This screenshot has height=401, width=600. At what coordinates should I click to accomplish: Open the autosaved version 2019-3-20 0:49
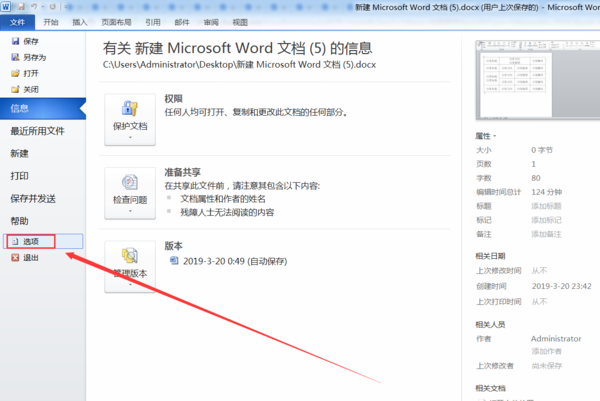click(229, 261)
